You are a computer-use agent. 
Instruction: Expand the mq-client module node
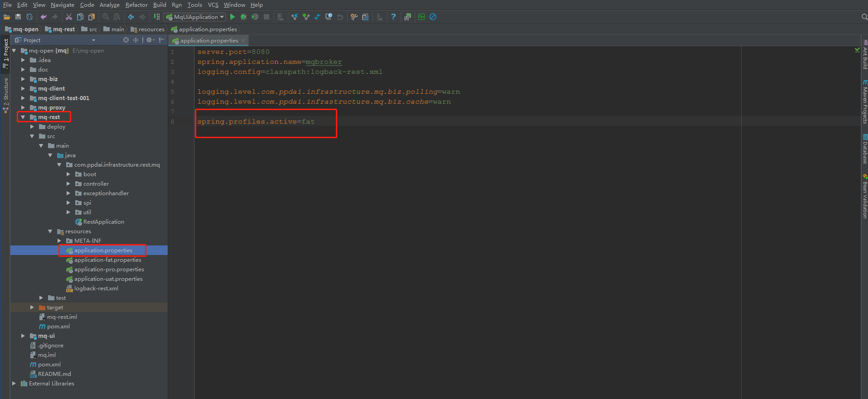click(x=23, y=88)
